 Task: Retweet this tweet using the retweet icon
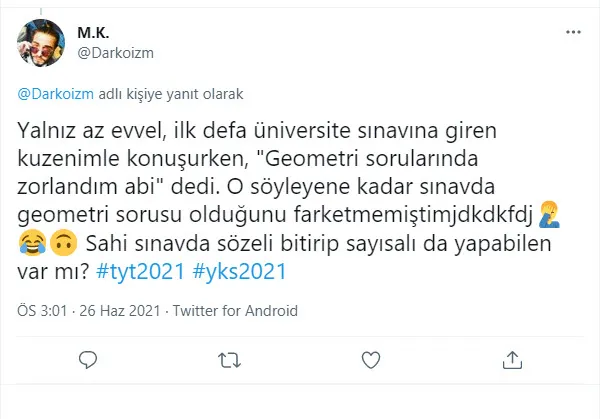pos(229,358)
